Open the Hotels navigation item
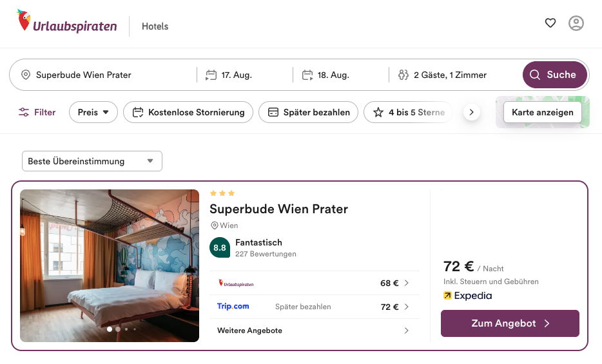The image size is (602, 364). coord(155,26)
